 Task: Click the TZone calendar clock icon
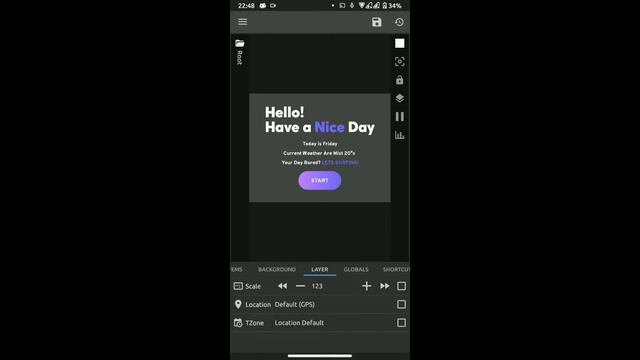(238, 323)
